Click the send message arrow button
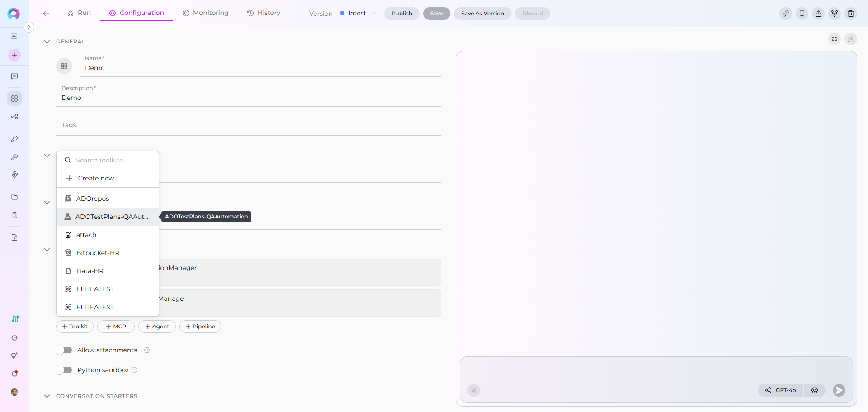Viewport: 868px width, 412px height. coord(839,390)
